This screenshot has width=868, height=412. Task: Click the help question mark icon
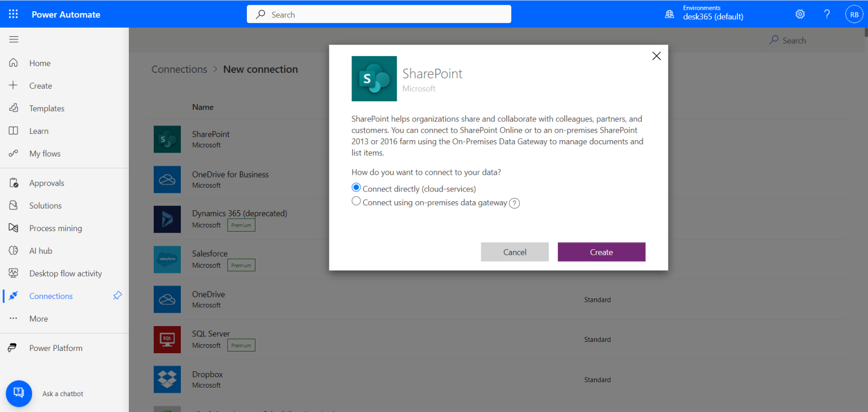(827, 14)
